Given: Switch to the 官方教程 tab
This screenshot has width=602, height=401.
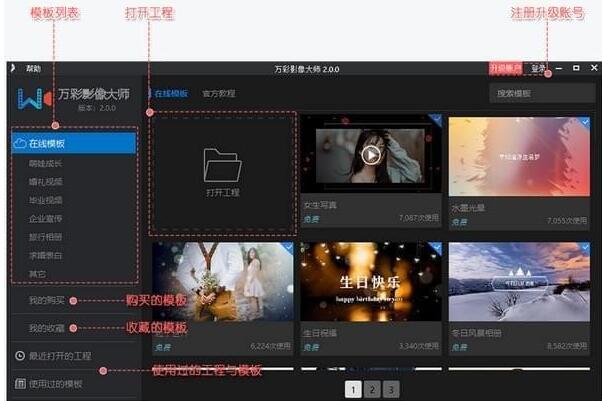Looking at the screenshot, I should 219,93.
